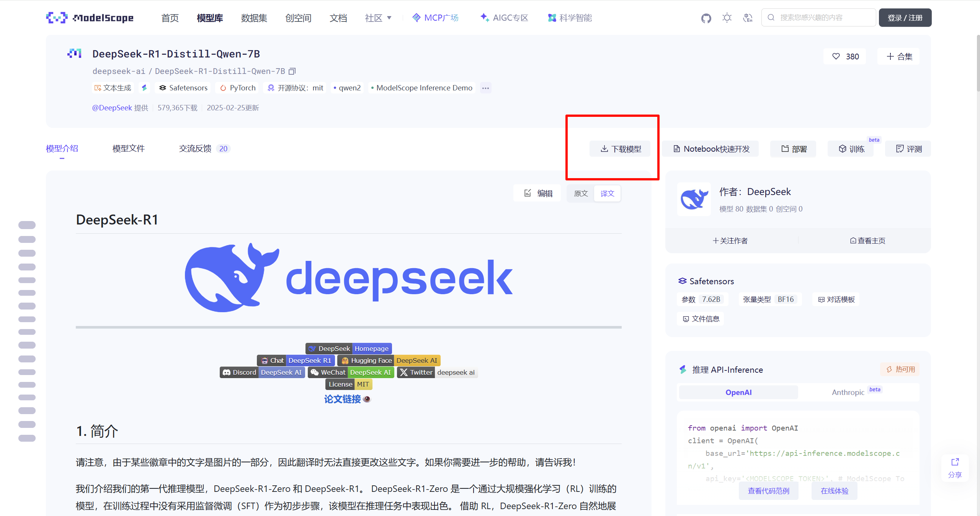Viewport: 980px width, 516px height.
Task: Click the lightning bolt tag icon
Action: coord(144,88)
